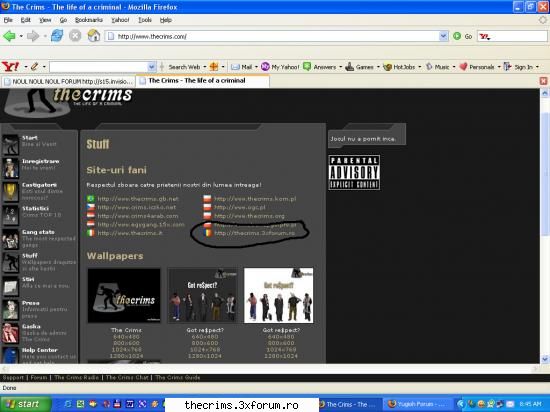This screenshot has height=412, width=550.
Task: Expand the address bar history dropdown
Action: tap(443, 36)
